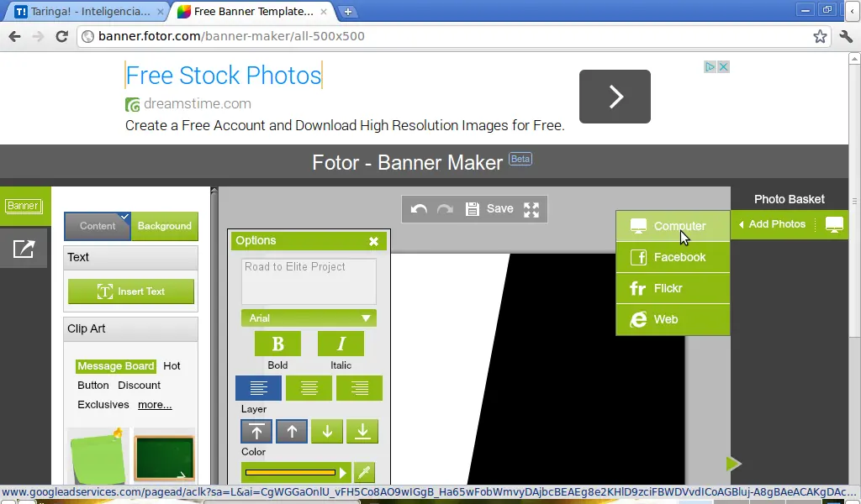Image resolution: width=861 pixels, height=504 pixels.
Task: Reload the page
Action: pos(62,37)
